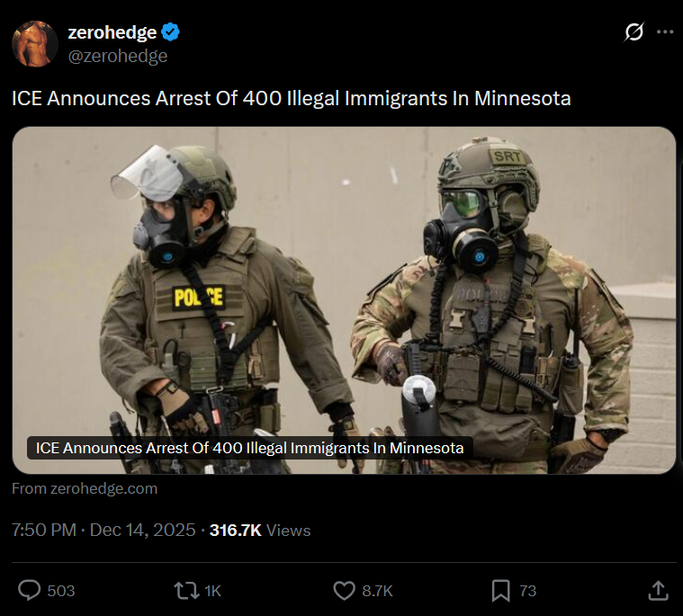This screenshot has width=683, height=616.
Task: Click the 7:50 PM Dec 14, 2025 timestamp
Action: [x=103, y=531]
